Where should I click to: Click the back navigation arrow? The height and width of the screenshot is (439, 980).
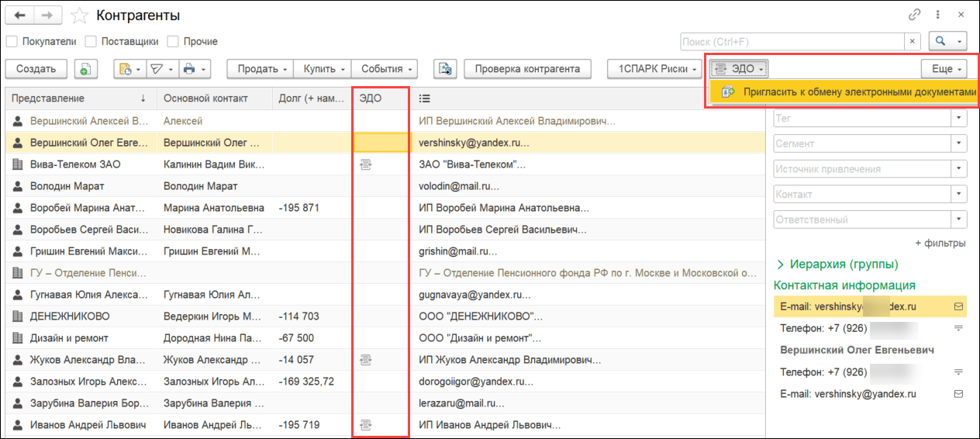click(20, 16)
